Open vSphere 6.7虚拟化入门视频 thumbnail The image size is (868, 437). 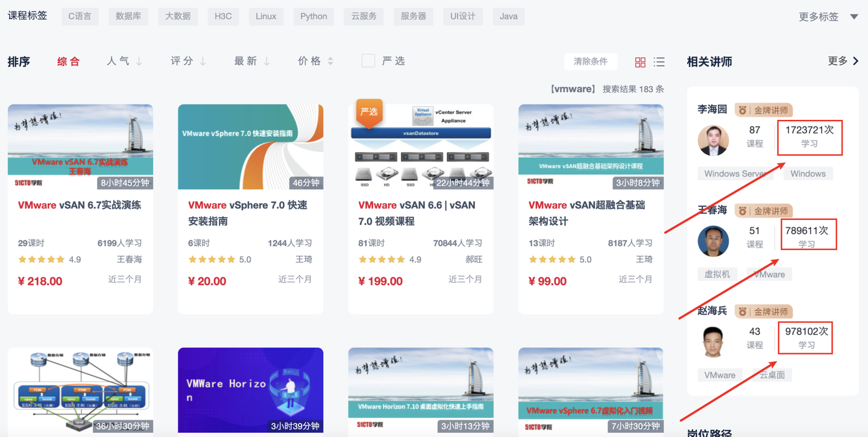tap(591, 390)
